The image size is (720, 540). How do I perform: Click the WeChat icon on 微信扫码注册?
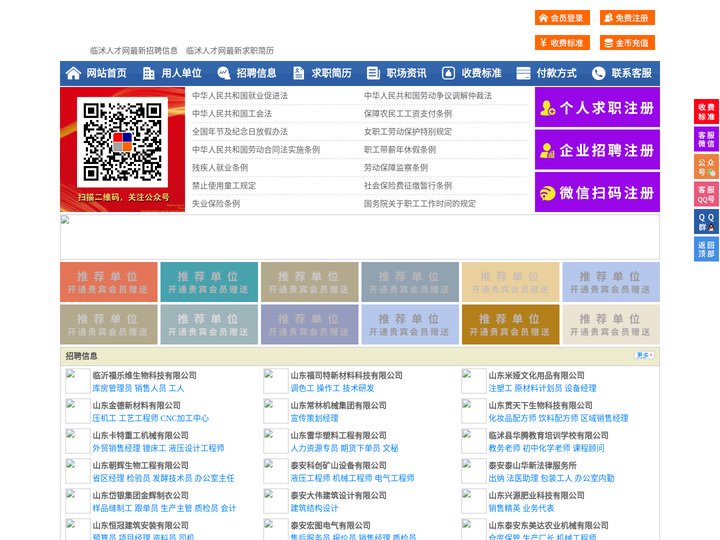point(547,193)
